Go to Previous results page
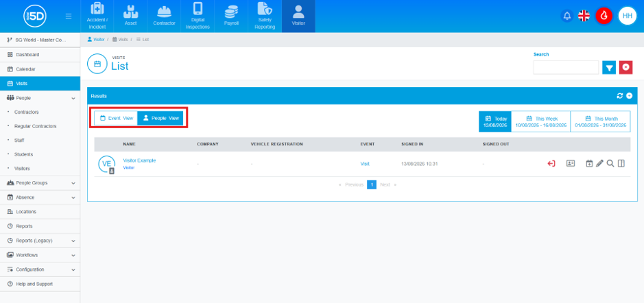 click(352, 185)
